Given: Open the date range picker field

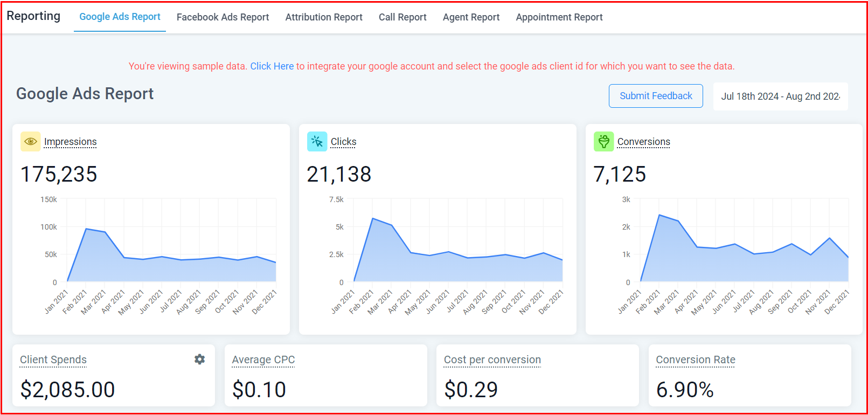Looking at the screenshot, I should 780,96.
